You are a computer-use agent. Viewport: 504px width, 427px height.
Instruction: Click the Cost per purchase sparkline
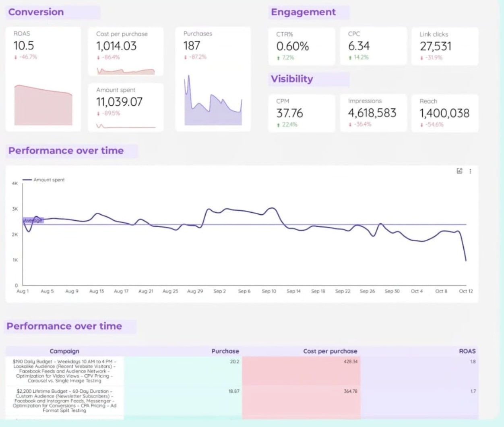pos(126,72)
